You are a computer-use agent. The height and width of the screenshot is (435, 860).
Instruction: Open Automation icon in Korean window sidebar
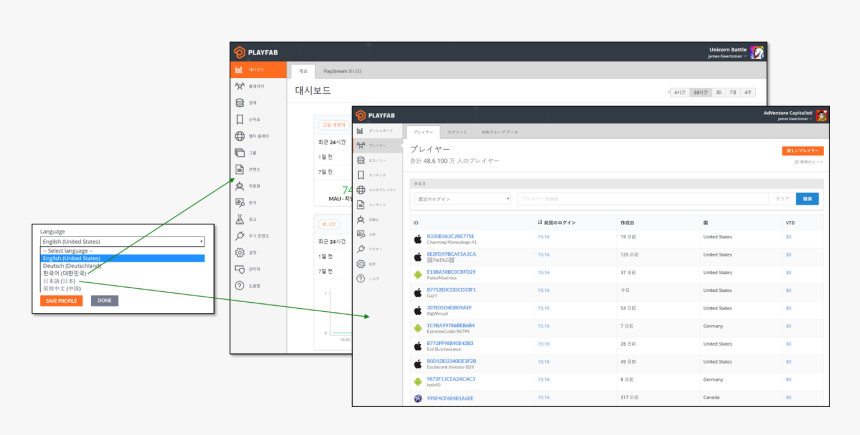tap(240, 186)
